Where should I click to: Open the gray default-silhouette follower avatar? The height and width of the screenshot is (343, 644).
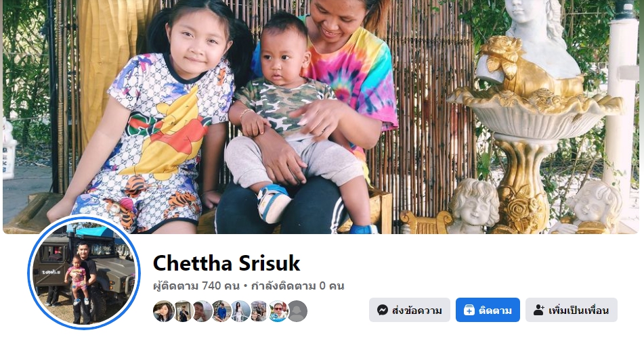coord(297,311)
